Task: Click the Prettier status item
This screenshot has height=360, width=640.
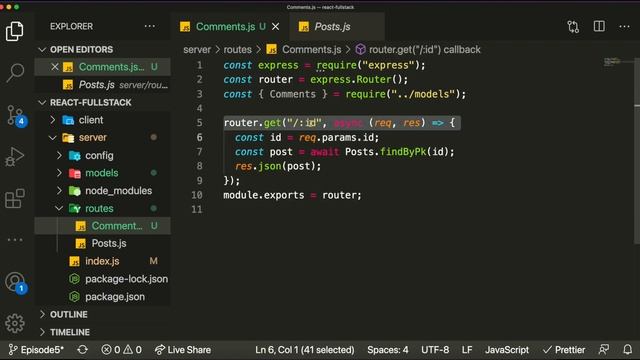Action: (564, 350)
